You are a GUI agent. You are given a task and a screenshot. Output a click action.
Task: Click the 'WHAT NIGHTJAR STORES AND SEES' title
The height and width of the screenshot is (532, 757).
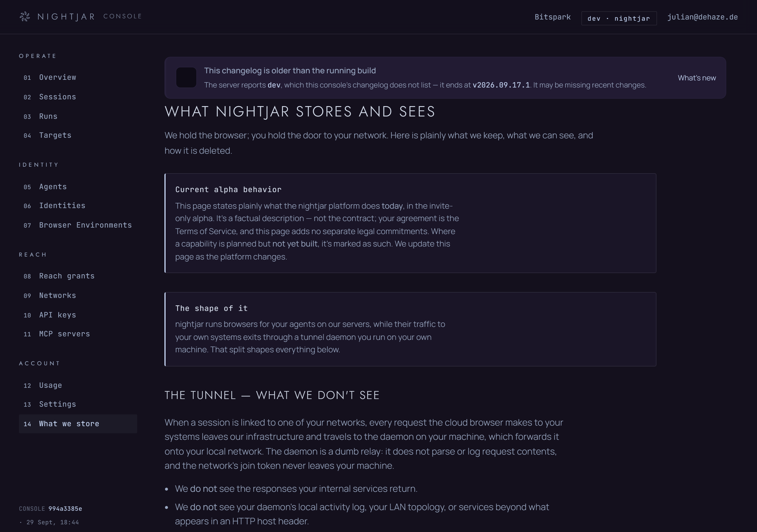point(300,111)
